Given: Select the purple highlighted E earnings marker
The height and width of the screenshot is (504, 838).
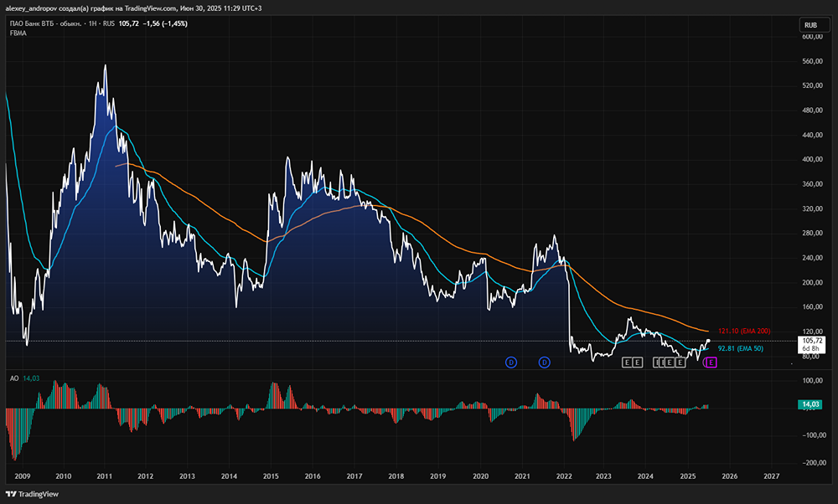Looking at the screenshot, I should coord(711,362).
